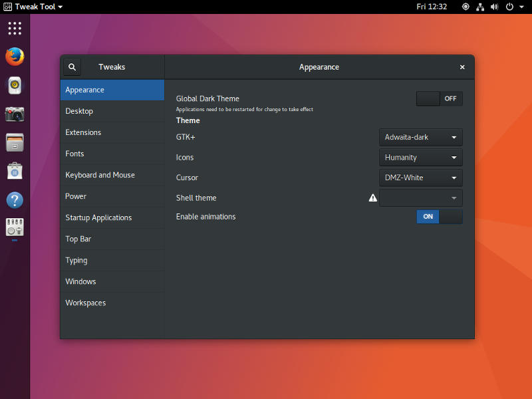
Task: Open Shotwell photo manager from the dock
Action: tap(14, 114)
